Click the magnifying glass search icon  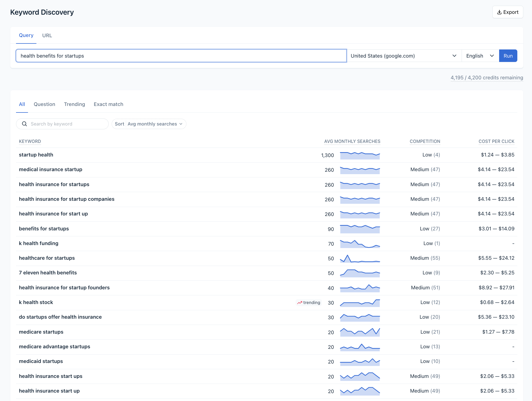(24, 124)
